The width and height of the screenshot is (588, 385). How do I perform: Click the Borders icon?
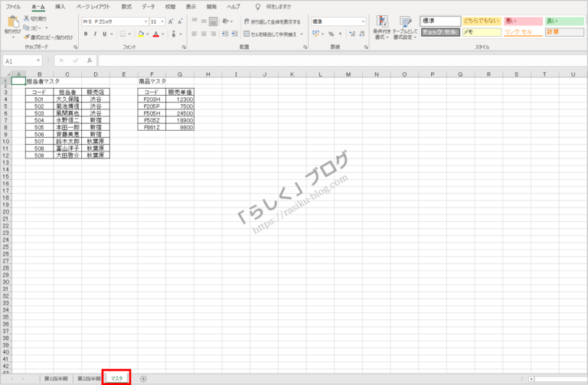click(122, 34)
